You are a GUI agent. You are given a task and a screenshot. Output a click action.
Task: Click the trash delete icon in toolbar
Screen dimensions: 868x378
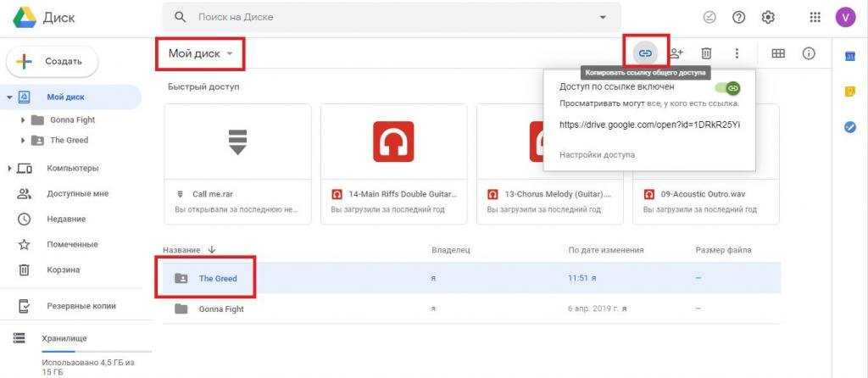(x=706, y=53)
